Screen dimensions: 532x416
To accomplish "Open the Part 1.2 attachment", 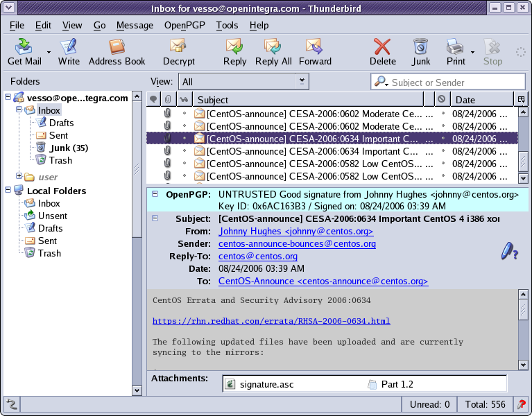I will pos(391,384).
